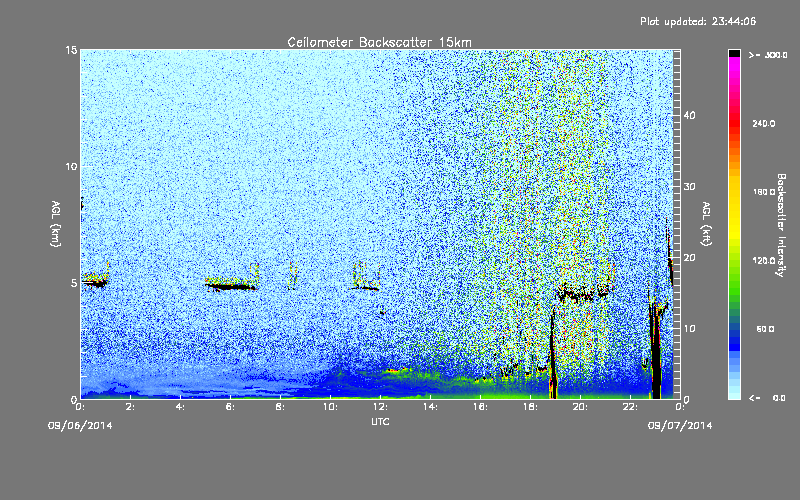800x500 pixels.
Task: Click the cloud layer near 20 UTC at 4.5 km
Action: [x=583, y=294]
